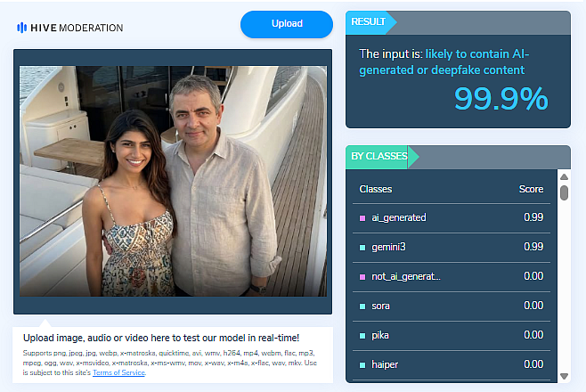Click the uploaded yacht photo preview

coord(173,181)
